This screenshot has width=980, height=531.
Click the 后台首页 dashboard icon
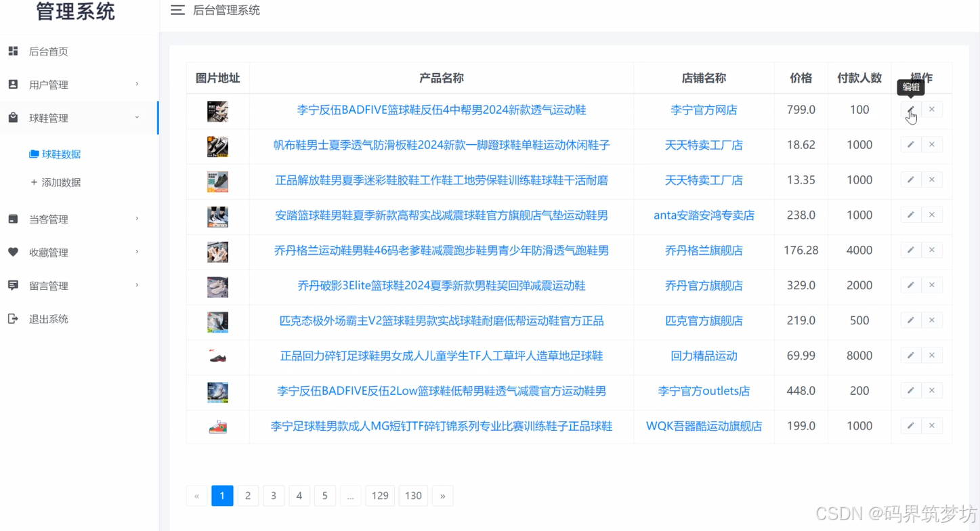13,51
